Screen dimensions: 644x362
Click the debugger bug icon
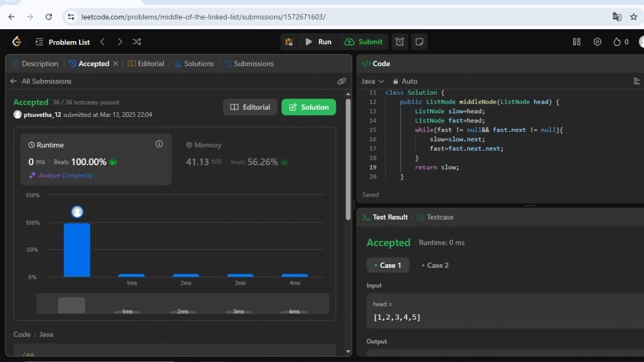coord(289,42)
